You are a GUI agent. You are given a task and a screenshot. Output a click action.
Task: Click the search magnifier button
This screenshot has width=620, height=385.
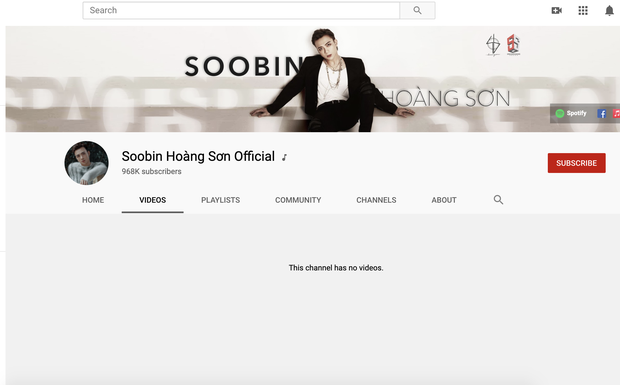pyautogui.click(x=417, y=10)
